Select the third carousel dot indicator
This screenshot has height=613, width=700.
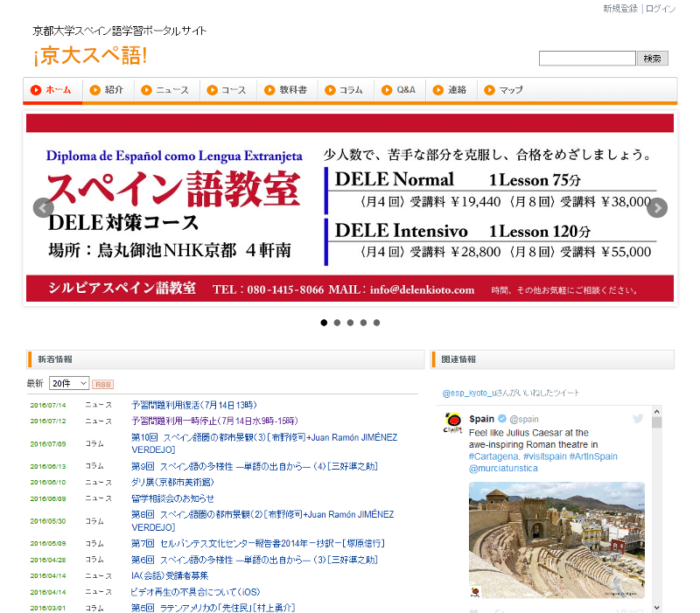click(350, 323)
